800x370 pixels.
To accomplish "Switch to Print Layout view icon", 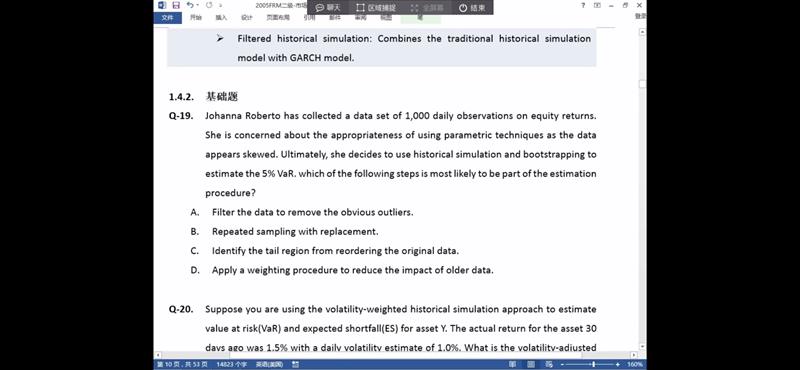I will 531,364.
